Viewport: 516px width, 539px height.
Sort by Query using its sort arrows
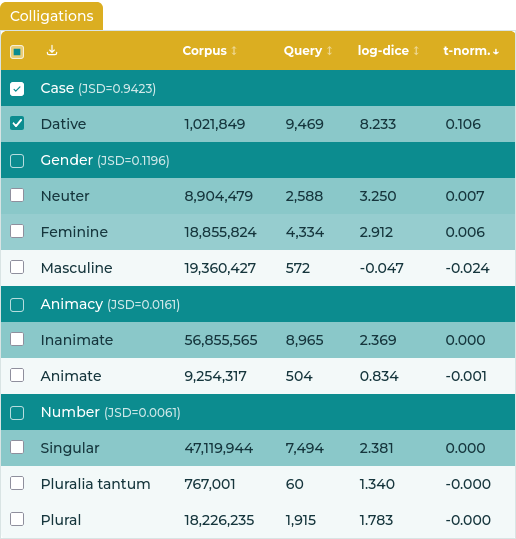click(329, 51)
